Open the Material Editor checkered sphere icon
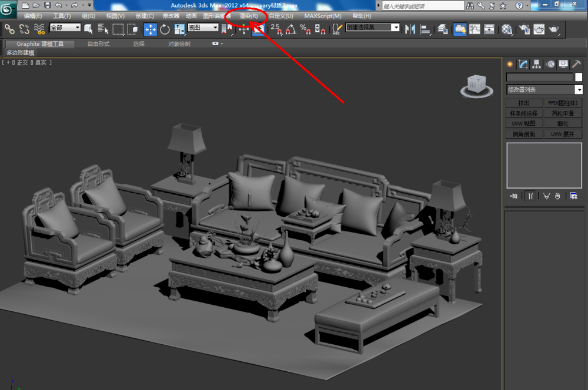The height and width of the screenshot is (390, 588). click(x=507, y=29)
